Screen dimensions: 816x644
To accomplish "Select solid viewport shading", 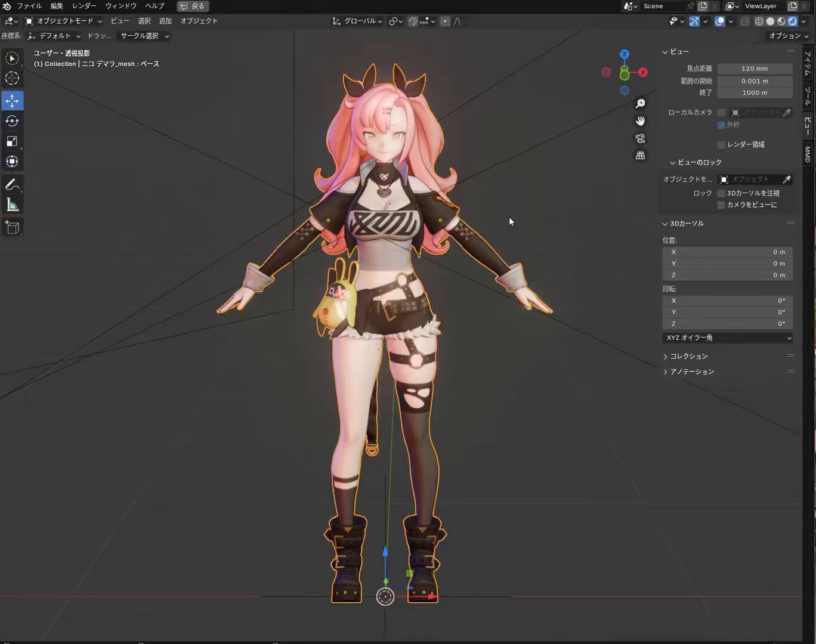I will (770, 21).
